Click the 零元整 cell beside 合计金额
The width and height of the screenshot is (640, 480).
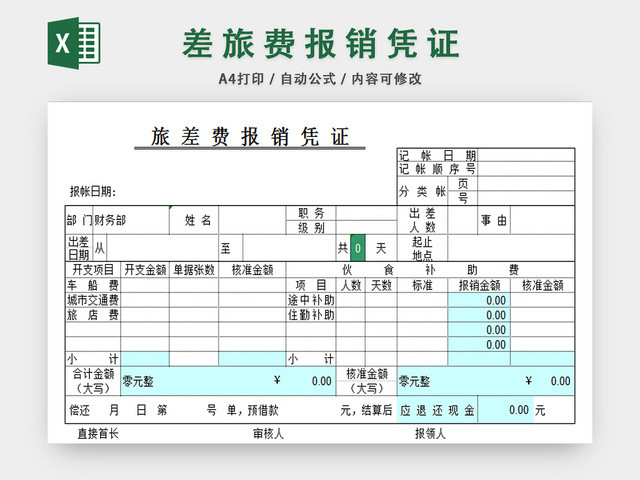tap(228, 381)
